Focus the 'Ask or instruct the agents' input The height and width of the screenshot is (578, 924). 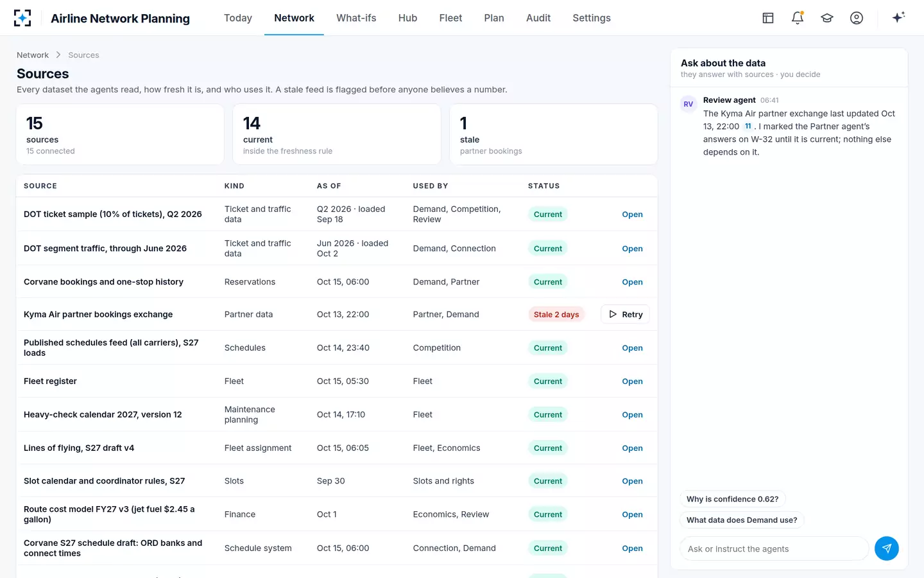coord(774,549)
